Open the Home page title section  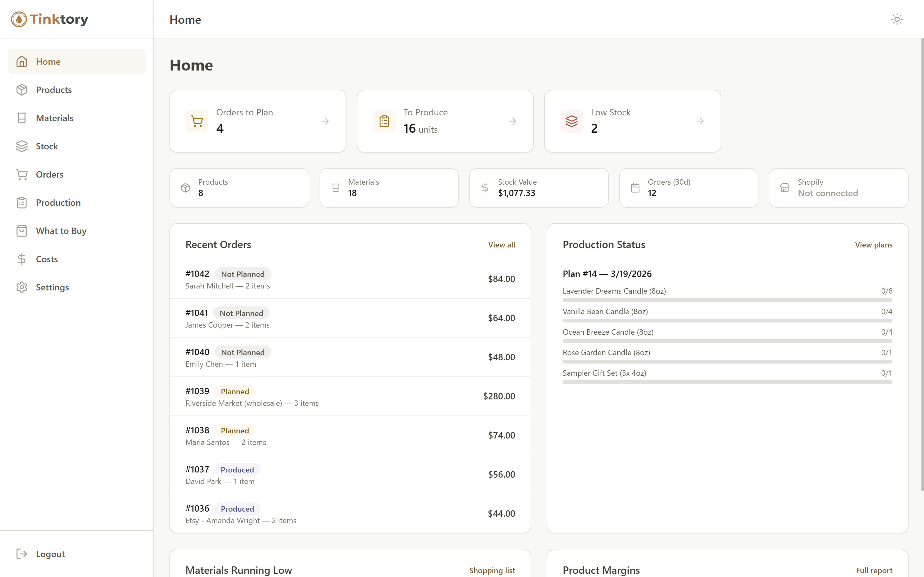[x=191, y=65]
